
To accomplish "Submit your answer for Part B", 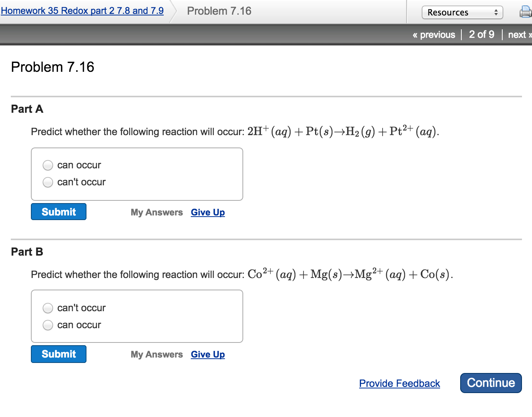I will click(58, 354).
